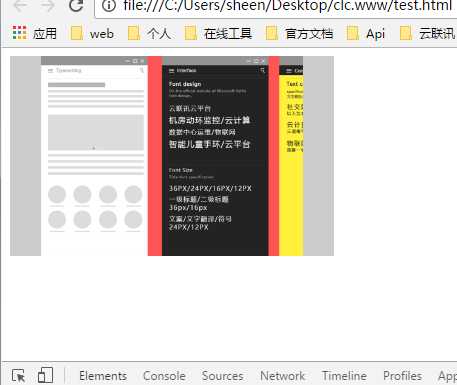
Task: Open the Api bookmarks folder
Action: pyautogui.click(x=366, y=33)
